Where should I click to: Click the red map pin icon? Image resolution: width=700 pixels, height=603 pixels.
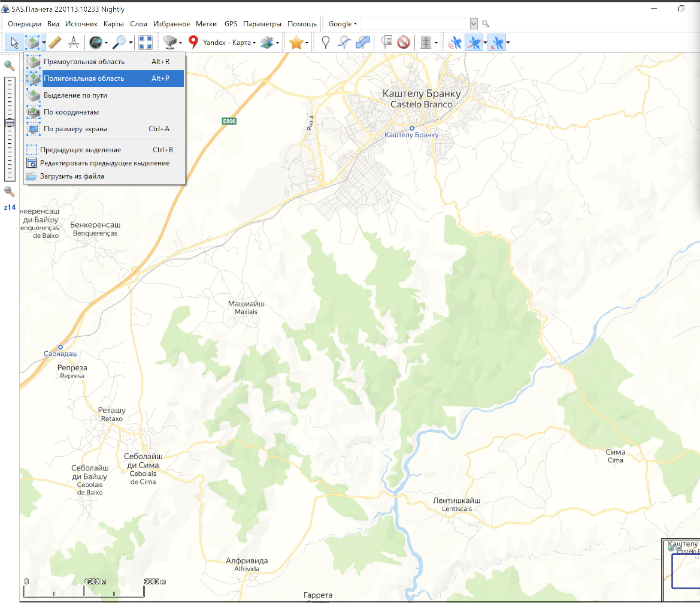[193, 43]
